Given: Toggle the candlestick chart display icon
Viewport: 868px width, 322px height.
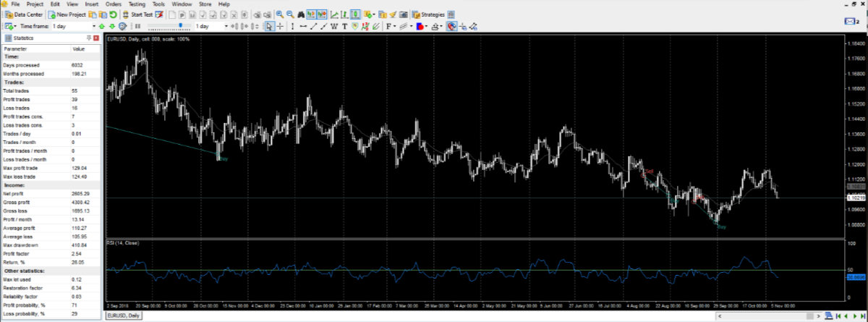Looking at the screenshot, I should pyautogui.click(x=355, y=14).
